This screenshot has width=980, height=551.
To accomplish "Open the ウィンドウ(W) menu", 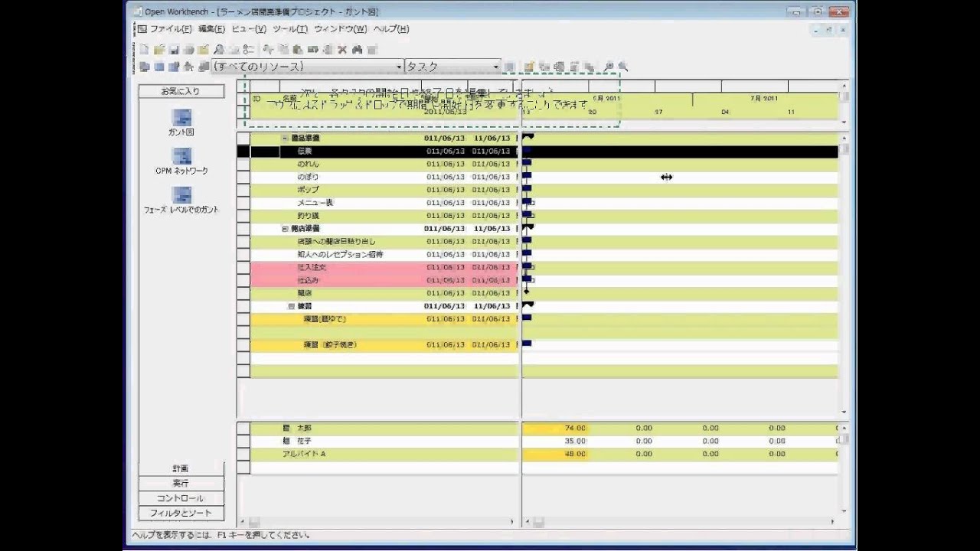I will [341, 29].
